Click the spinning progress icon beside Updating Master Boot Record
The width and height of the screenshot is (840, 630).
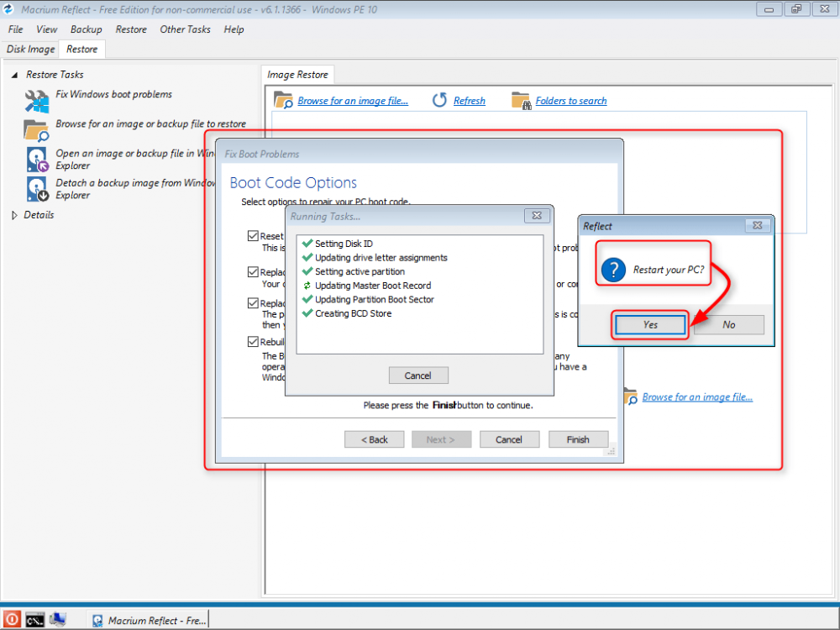tap(307, 286)
